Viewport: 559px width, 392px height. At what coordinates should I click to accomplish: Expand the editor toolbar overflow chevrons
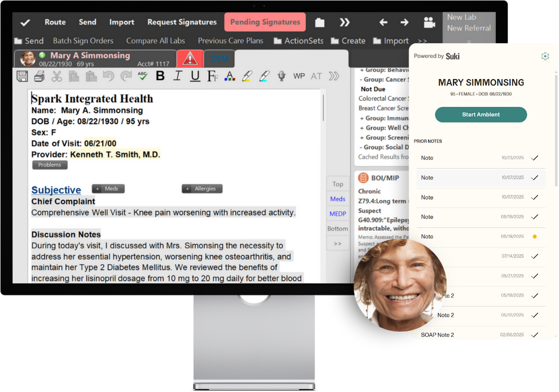(334, 76)
